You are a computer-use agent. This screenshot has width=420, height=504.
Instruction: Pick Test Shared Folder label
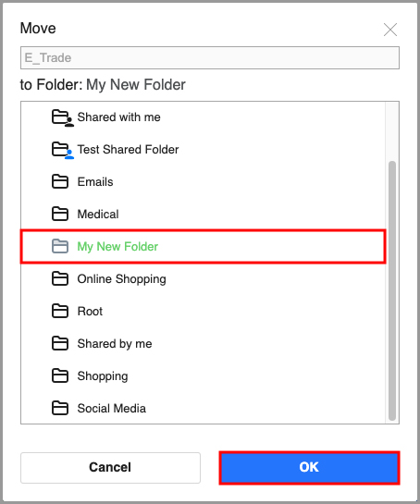click(x=128, y=150)
